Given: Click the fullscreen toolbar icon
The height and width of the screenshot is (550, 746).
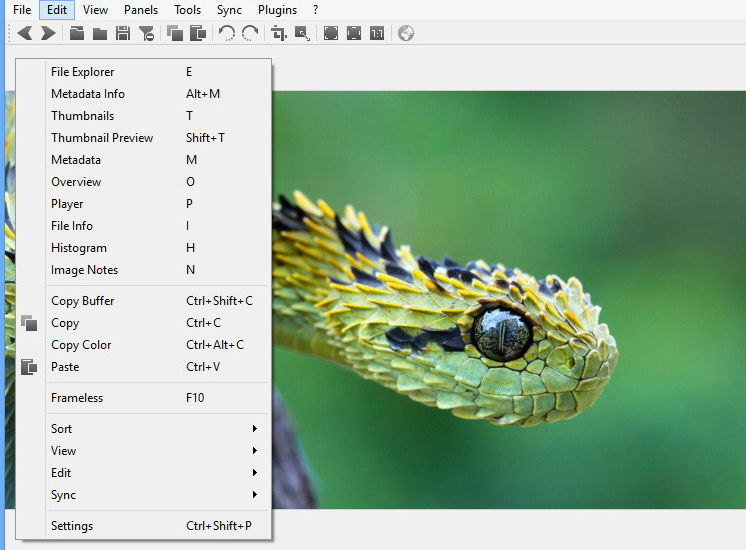Looking at the screenshot, I should tap(331, 33).
